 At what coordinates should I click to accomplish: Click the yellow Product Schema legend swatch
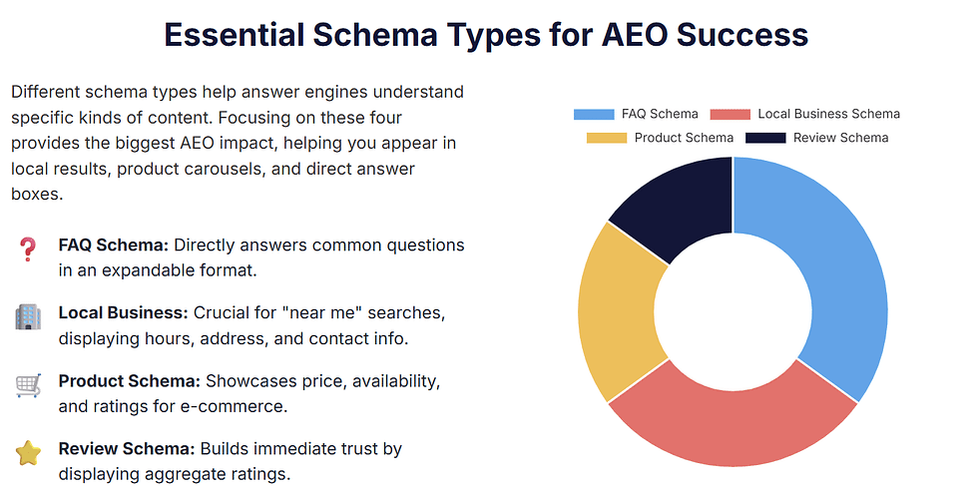pyautogui.click(x=607, y=138)
